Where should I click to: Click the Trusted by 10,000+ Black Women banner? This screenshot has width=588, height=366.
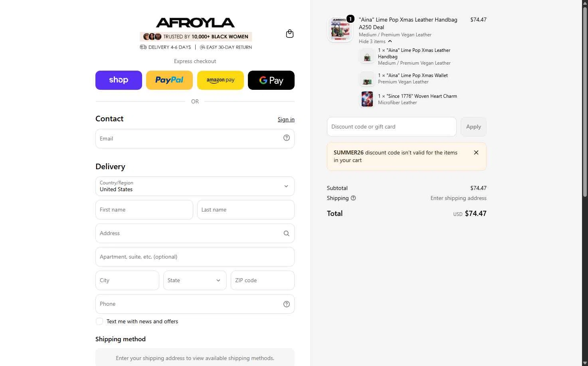coord(196,37)
